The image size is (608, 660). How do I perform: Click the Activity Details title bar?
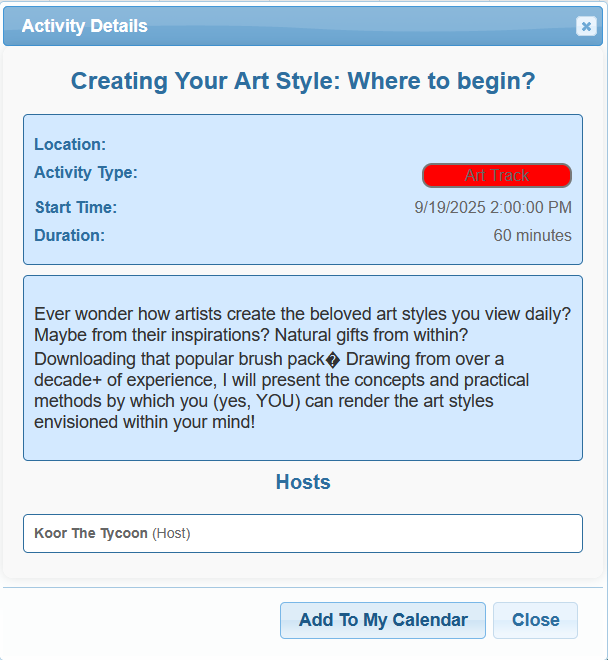303,26
